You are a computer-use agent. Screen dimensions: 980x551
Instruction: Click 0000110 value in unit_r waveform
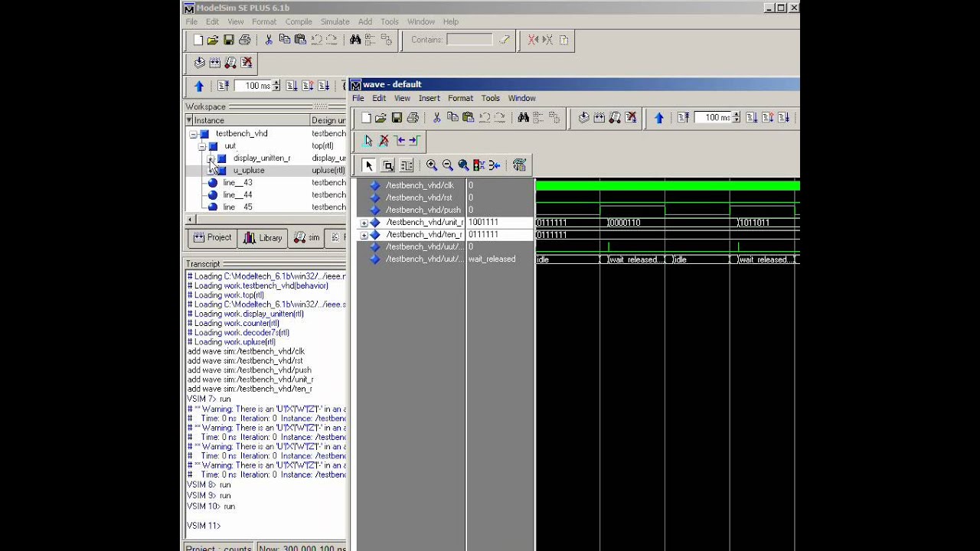point(625,223)
